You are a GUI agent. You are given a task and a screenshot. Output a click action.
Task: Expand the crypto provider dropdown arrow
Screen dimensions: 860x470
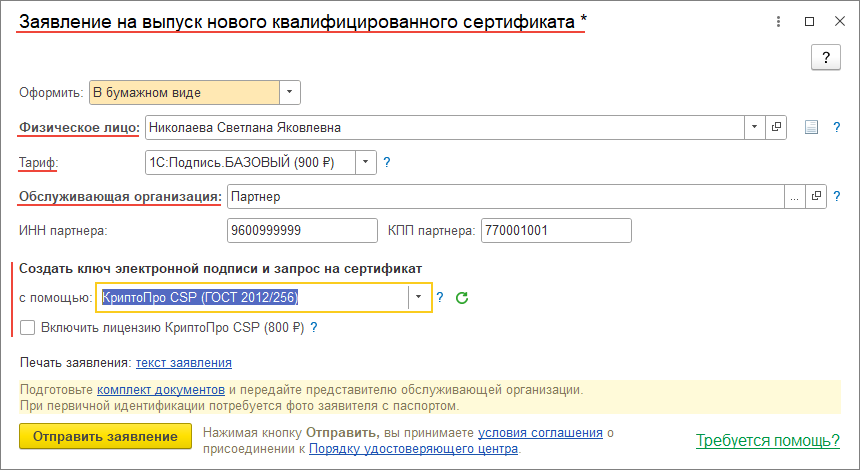[x=419, y=298]
